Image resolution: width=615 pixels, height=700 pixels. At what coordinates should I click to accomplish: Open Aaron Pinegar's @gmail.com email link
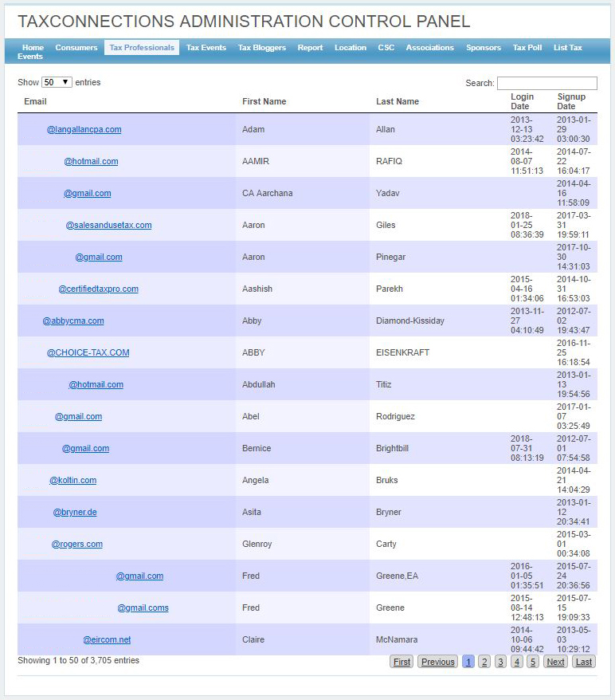click(99, 258)
